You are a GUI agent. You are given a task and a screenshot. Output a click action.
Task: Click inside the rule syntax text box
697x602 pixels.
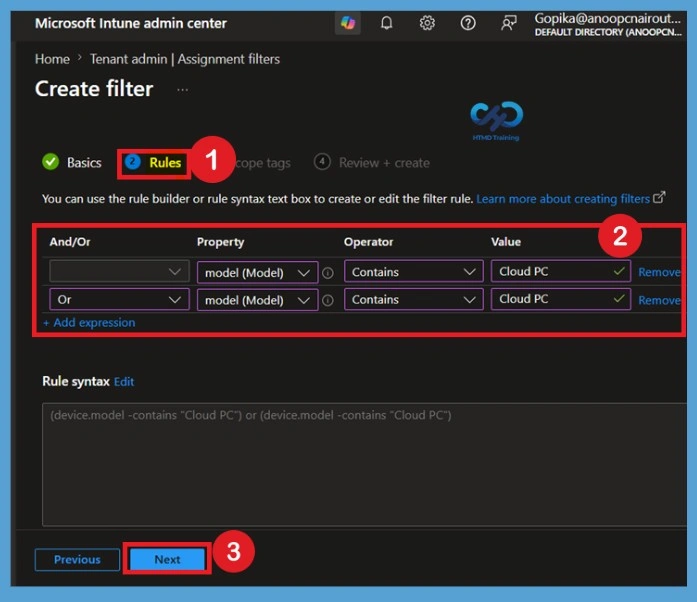tap(365, 464)
